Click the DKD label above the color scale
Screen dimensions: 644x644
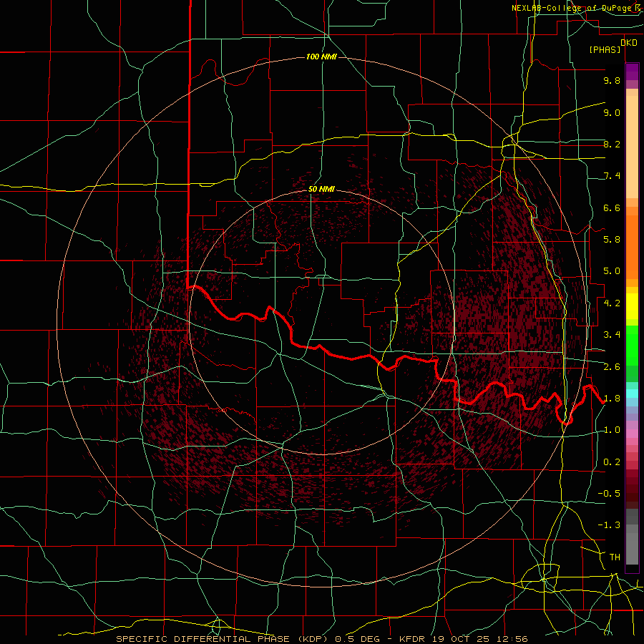pos(629,43)
